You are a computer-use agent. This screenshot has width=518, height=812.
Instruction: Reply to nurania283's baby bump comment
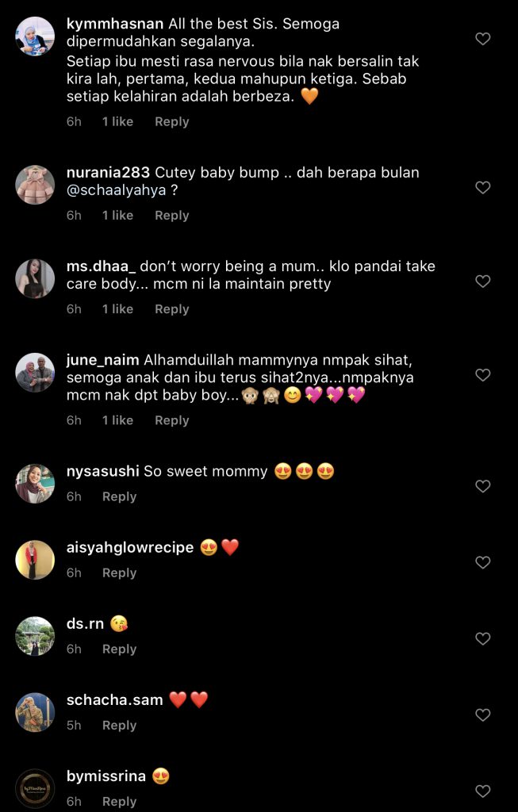[x=171, y=216]
